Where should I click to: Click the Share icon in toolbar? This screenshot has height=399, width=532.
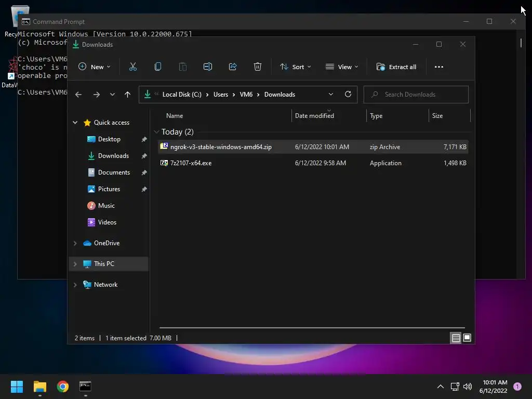click(x=233, y=67)
